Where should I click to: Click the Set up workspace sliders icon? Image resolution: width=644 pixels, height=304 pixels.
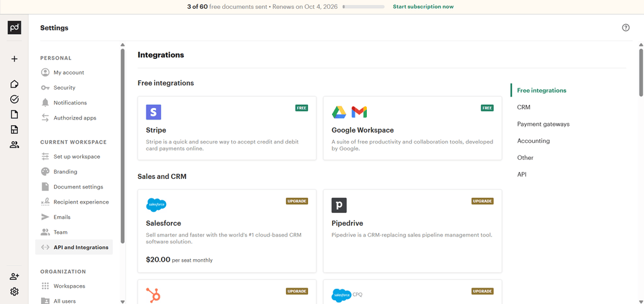45,157
